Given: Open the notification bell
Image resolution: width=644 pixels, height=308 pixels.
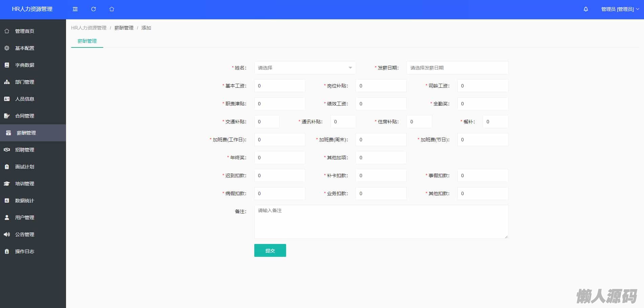Looking at the screenshot, I should tap(586, 9).
